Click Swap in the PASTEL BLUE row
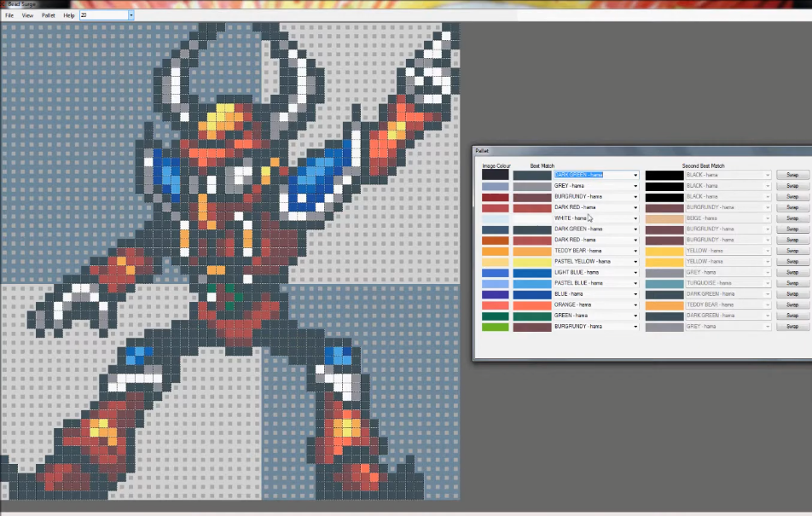This screenshot has height=516, width=812. point(792,283)
